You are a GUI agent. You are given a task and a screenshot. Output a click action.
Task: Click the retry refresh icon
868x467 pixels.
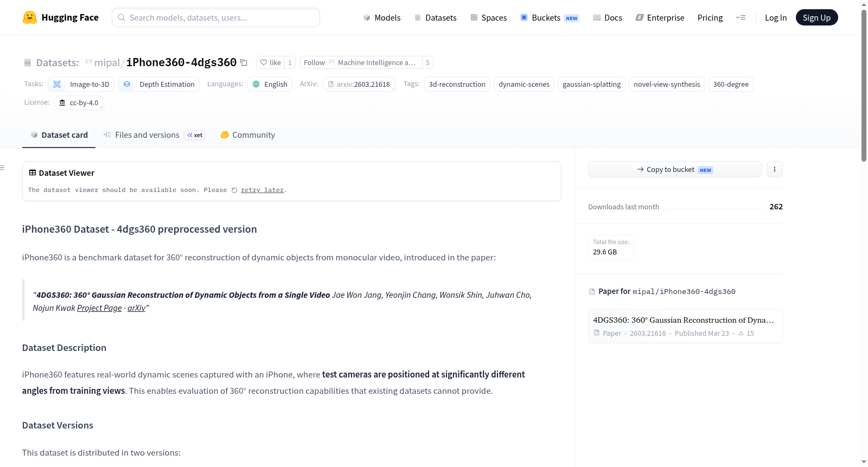(x=234, y=190)
